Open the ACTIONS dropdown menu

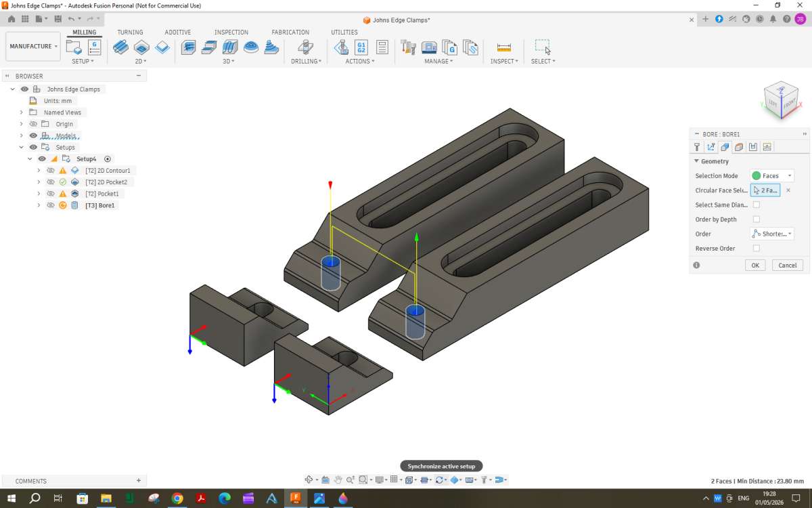[359, 61]
